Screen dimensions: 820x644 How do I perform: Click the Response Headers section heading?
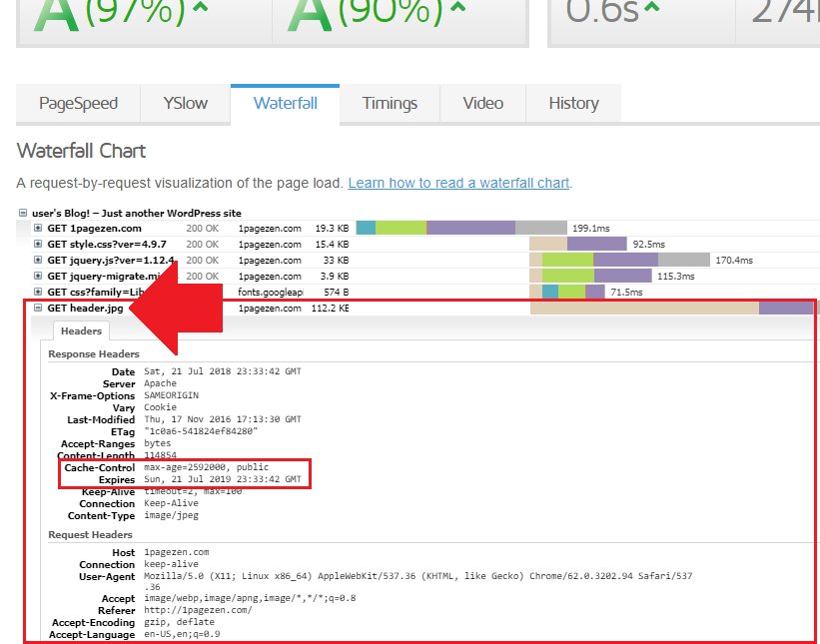94,353
